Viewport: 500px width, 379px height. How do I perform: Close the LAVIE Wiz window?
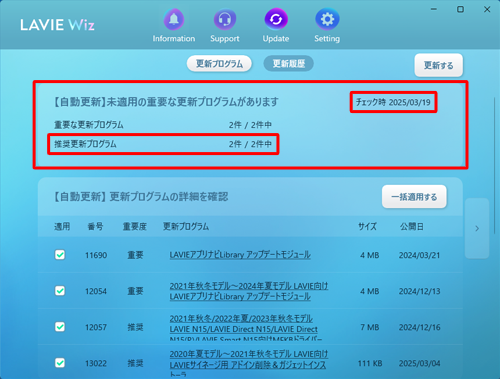coord(487,9)
